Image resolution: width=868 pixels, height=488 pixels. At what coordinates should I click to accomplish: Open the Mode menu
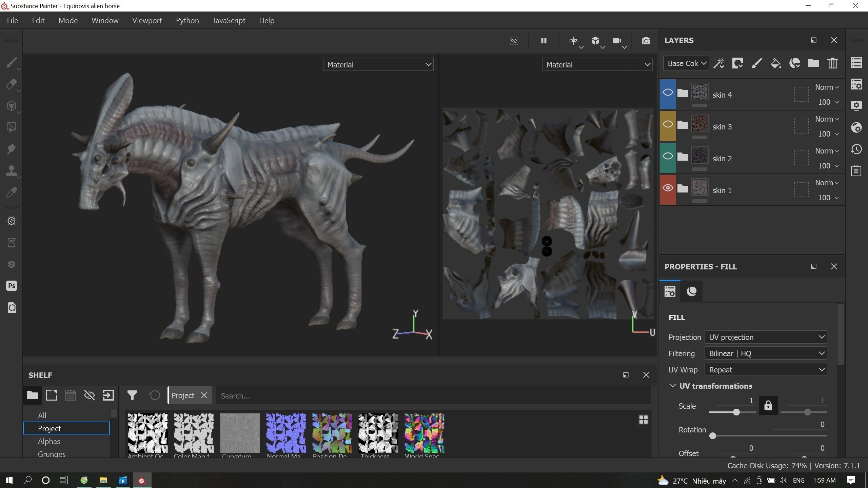click(x=68, y=20)
